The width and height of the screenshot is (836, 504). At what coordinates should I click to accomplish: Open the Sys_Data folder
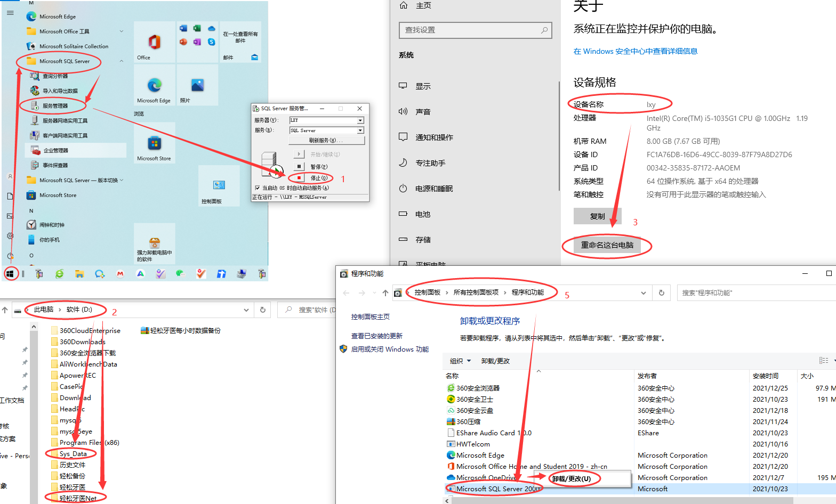click(x=73, y=454)
